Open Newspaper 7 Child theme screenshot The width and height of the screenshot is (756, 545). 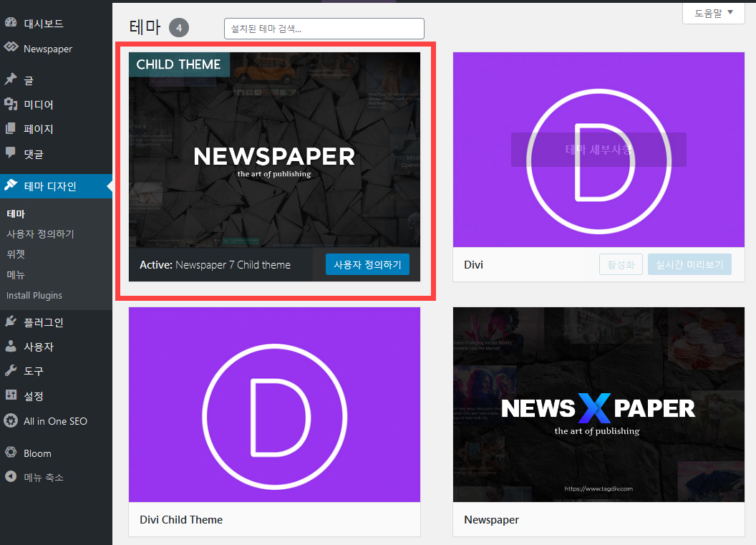point(274,150)
